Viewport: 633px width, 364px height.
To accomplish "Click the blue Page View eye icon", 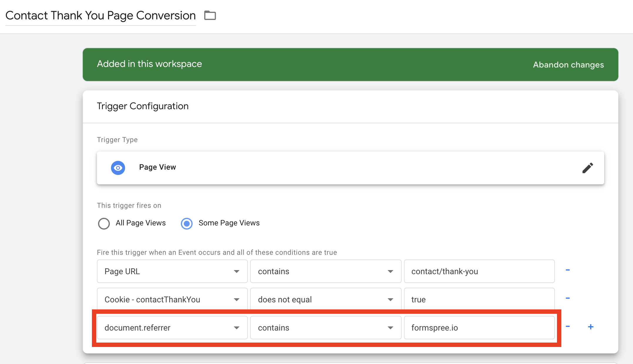I will [118, 168].
